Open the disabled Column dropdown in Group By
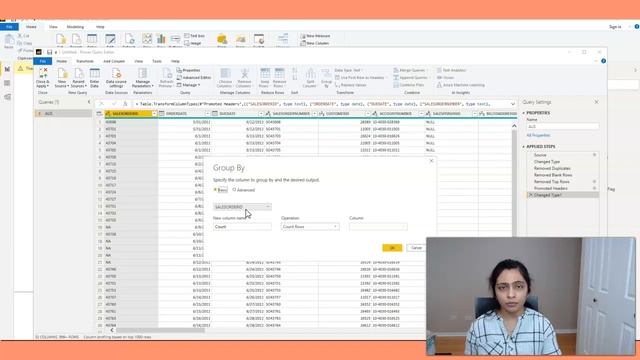The width and height of the screenshot is (640, 360). pos(378,227)
